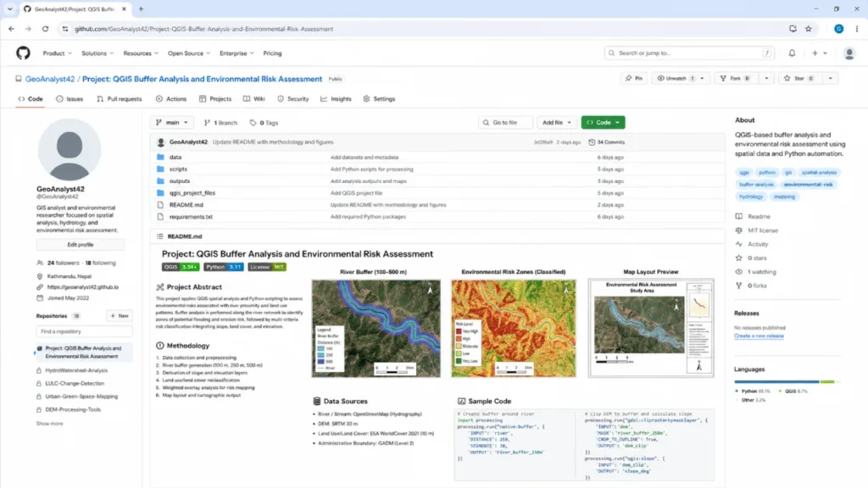
Task: Toggle Unwatch for this repository
Action: 675,79
